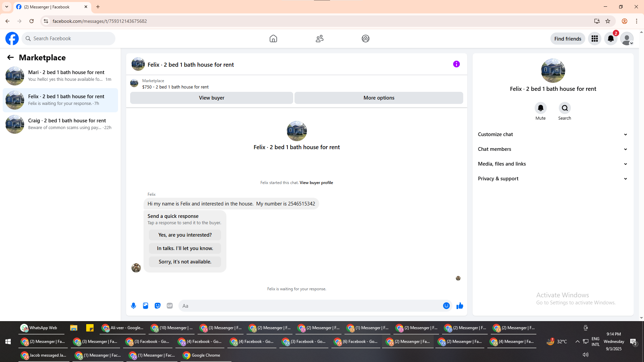Send a thumbs-up like
Viewport: 644px width, 362px height.
[x=460, y=306]
